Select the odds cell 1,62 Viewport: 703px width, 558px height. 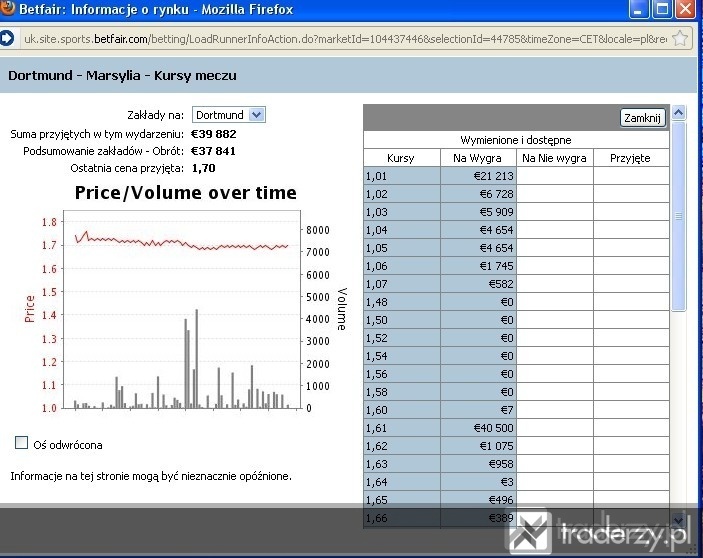tap(402, 446)
